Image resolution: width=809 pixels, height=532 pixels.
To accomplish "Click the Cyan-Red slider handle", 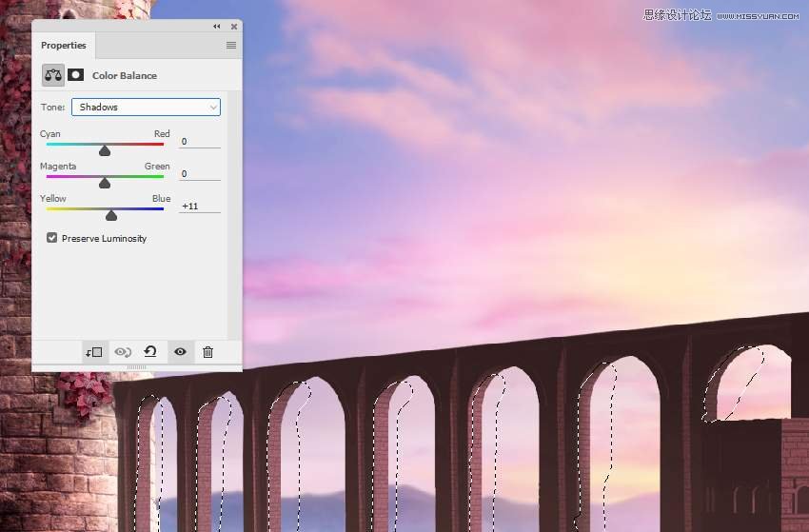I will click(105, 150).
